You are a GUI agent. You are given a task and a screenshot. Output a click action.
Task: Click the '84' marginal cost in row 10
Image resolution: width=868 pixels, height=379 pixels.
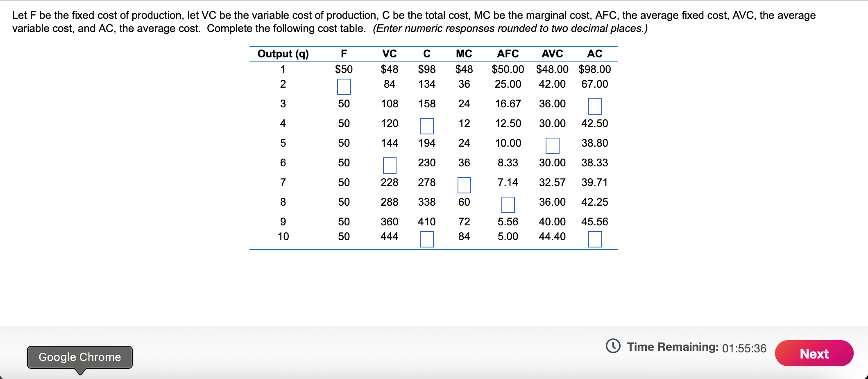click(464, 236)
